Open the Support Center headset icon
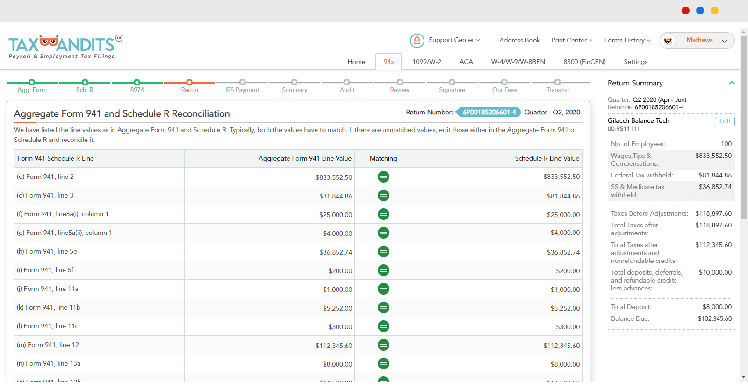The height and width of the screenshot is (389, 748). [x=417, y=41]
